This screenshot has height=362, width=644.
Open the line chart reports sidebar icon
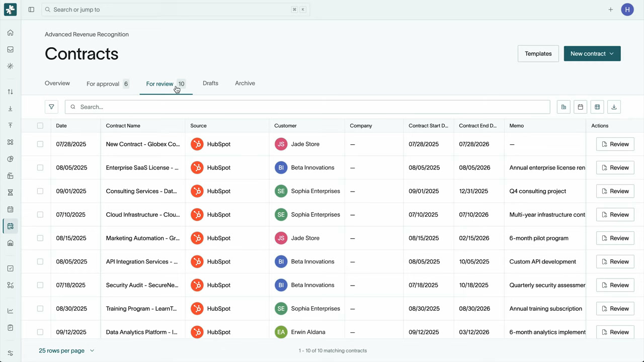(10, 311)
